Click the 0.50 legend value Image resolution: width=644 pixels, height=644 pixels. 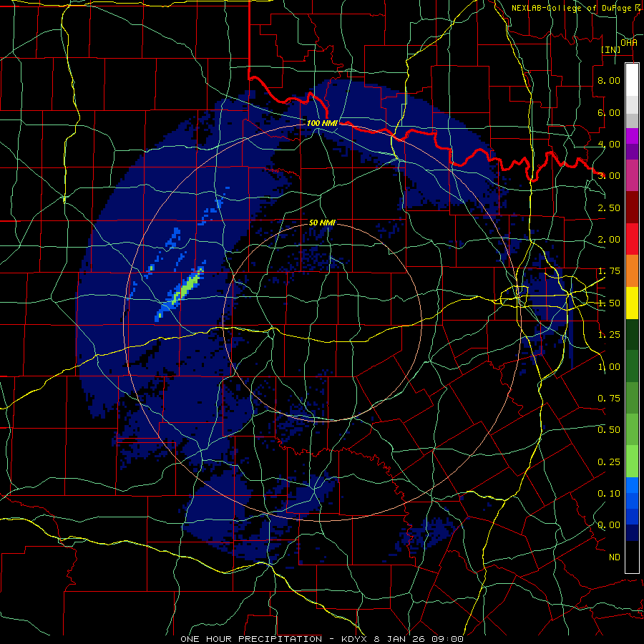click(609, 430)
